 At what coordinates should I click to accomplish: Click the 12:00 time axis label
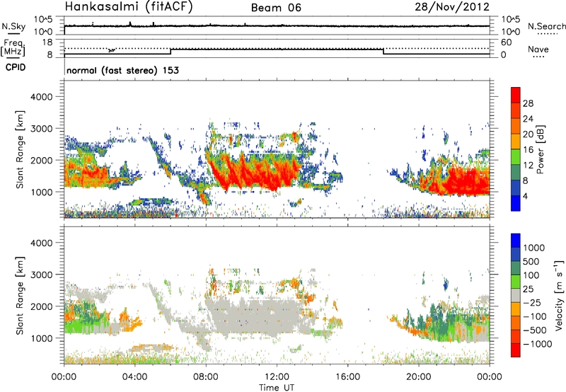coord(277,377)
